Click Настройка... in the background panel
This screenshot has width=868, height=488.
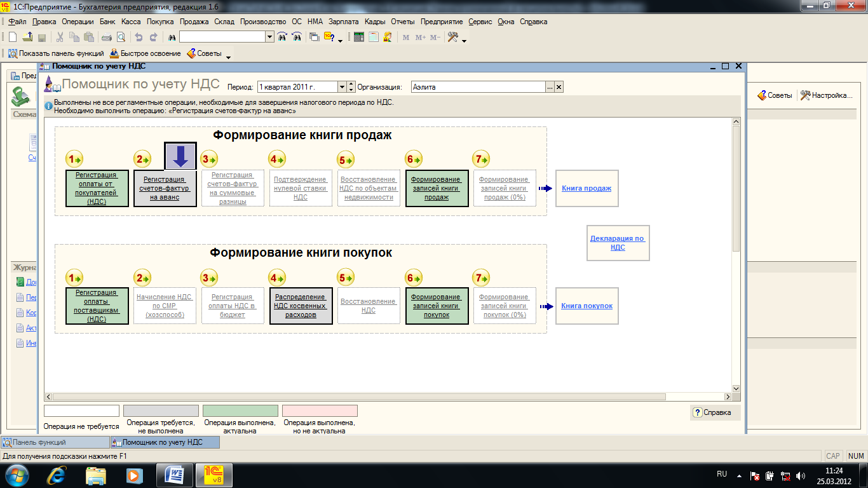pos(825,95)
